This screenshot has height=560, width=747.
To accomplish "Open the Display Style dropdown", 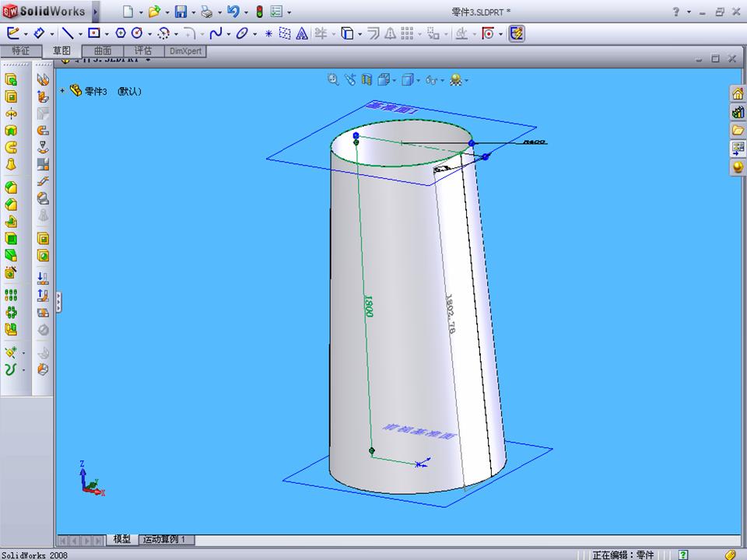I will click(419, 80).
